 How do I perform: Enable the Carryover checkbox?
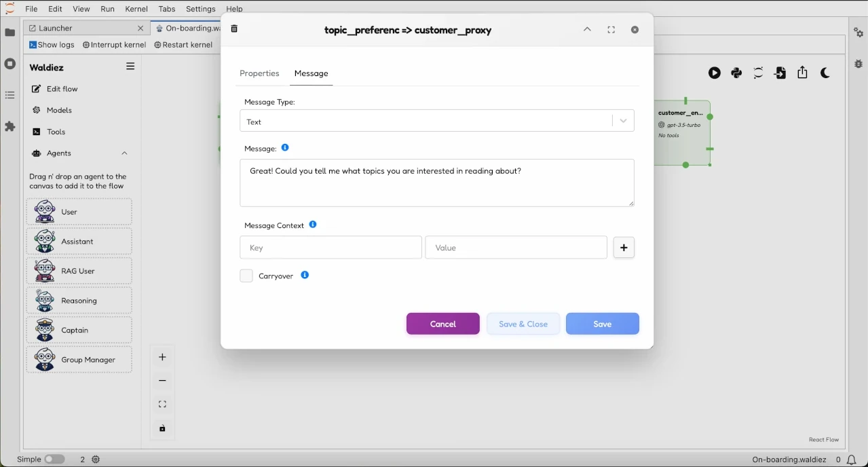tap(246, 276)
